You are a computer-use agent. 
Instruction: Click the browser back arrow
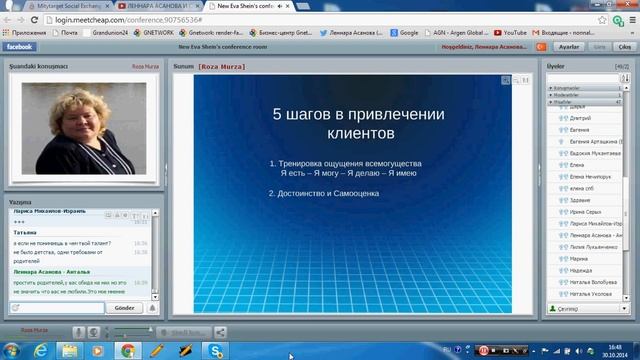click(7, 20)
